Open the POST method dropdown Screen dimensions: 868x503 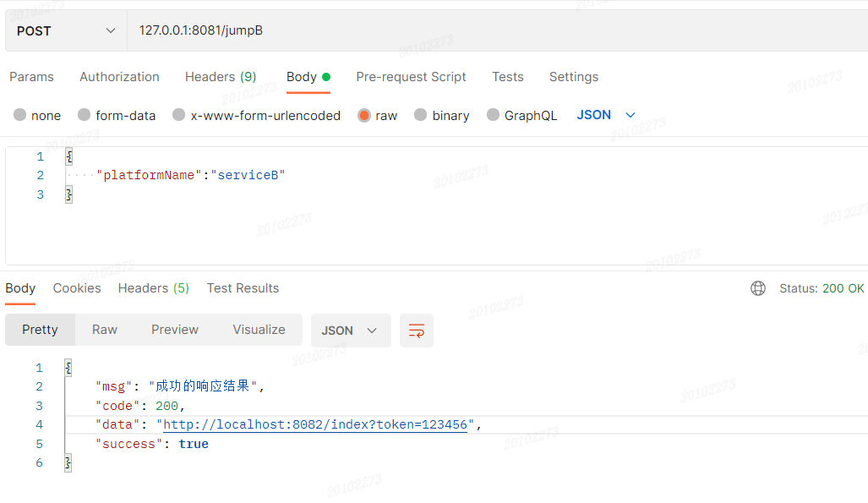(x=66, y=30)
